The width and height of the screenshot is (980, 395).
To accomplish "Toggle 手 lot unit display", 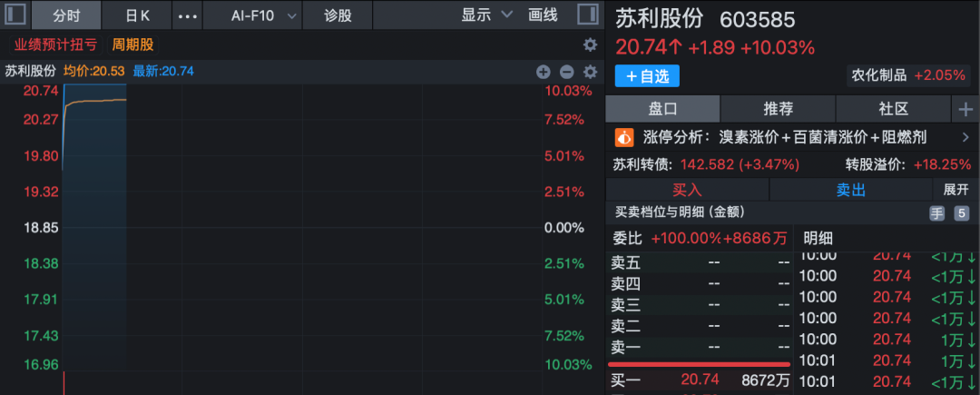I will pos(936,213).
